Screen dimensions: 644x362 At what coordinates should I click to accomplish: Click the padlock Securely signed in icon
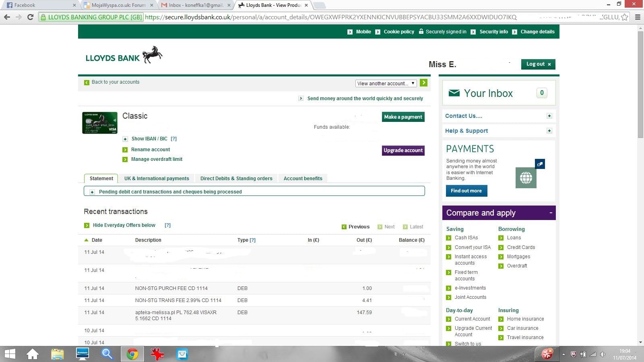pos(421,31)
